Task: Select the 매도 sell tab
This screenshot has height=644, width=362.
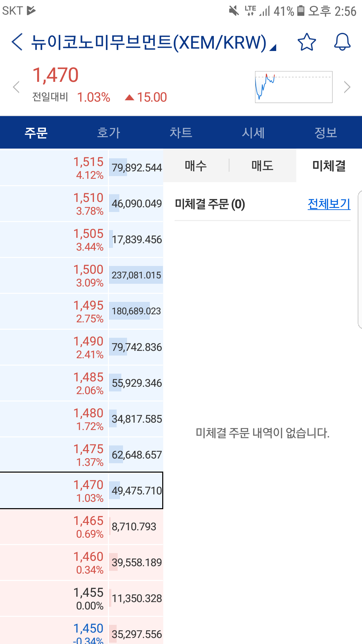Action: 262,165
